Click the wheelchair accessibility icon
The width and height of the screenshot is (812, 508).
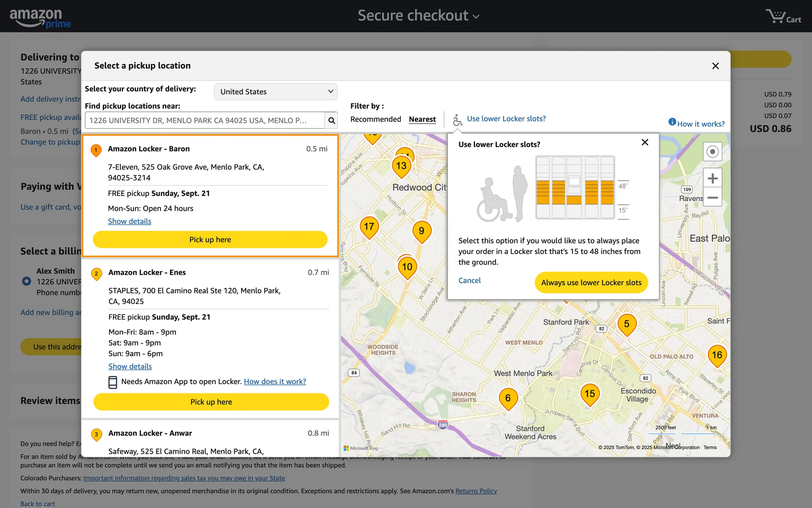(457, 120)
